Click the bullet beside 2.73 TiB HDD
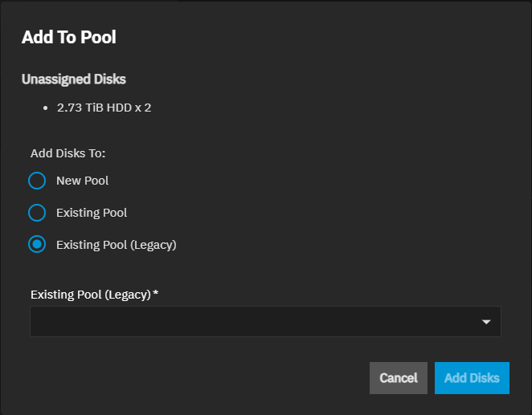532x415 pixels. pos(47,108)
